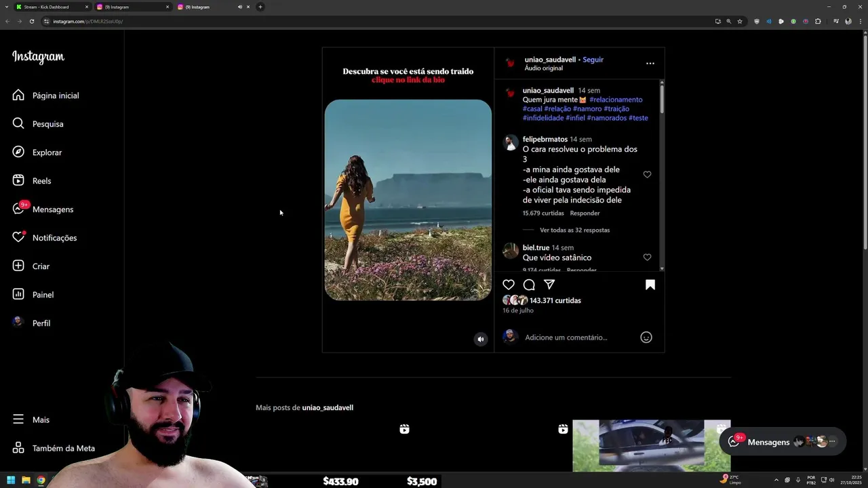Click 15.679 curtidas on felipebrmatos's comment
Viewport: 868px width, 488px height.
tap(543, 213)
